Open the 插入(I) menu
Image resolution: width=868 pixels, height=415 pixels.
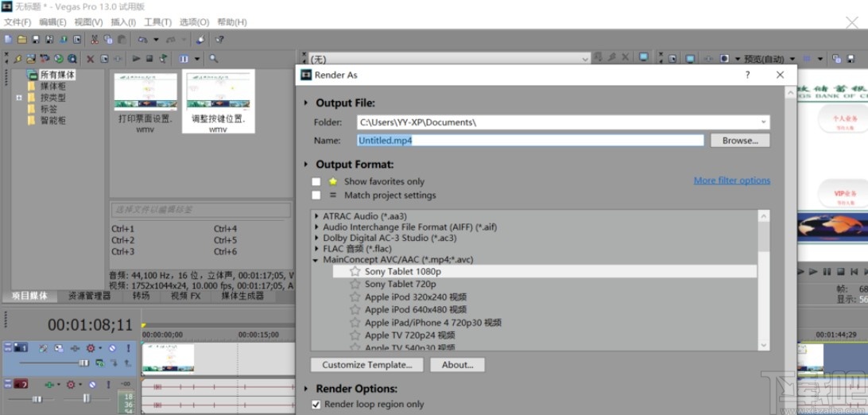point(123,22)
